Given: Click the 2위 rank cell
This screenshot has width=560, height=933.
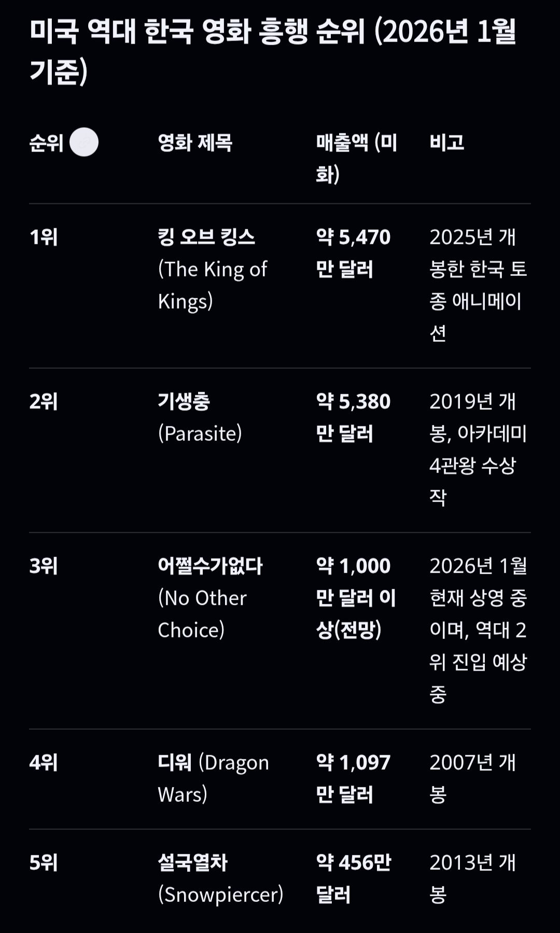Looking at the screenshot, I should (x=44, y=402).
